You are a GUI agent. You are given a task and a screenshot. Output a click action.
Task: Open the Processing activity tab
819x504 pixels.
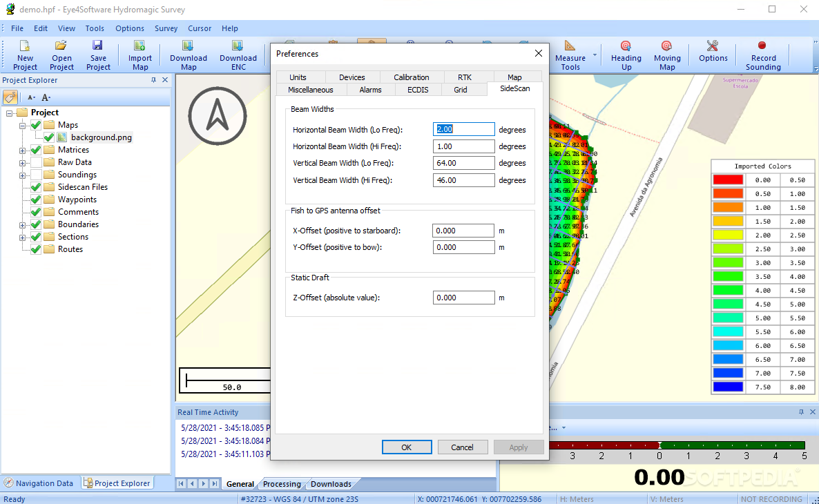click(x=282, y=484)
